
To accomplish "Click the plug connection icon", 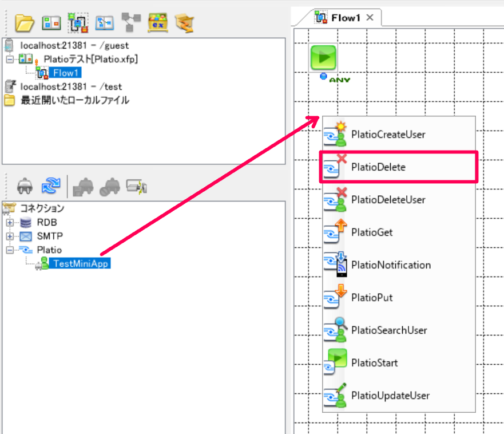I will click(x=25, y=187).
